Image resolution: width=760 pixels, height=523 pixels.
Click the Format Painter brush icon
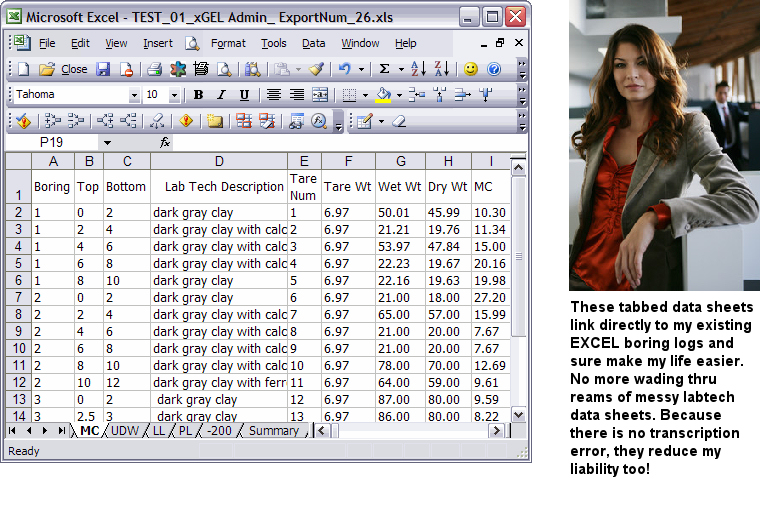[316, 69]
